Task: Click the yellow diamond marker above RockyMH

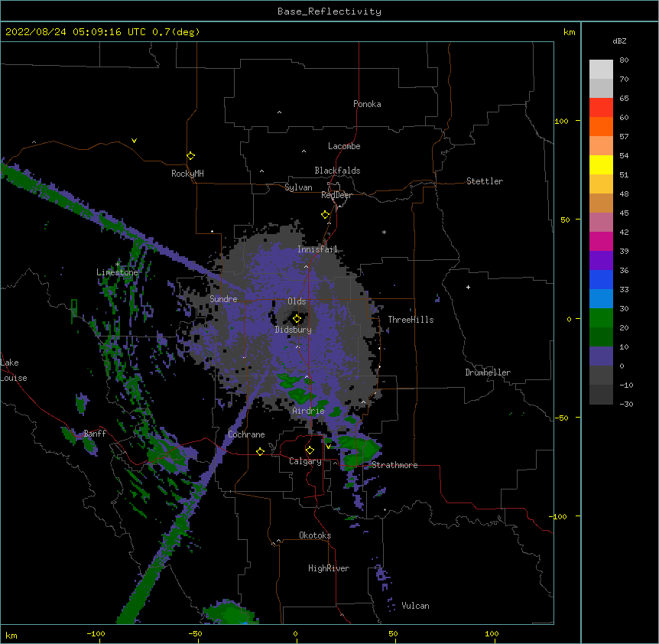Action: (190, 156)
